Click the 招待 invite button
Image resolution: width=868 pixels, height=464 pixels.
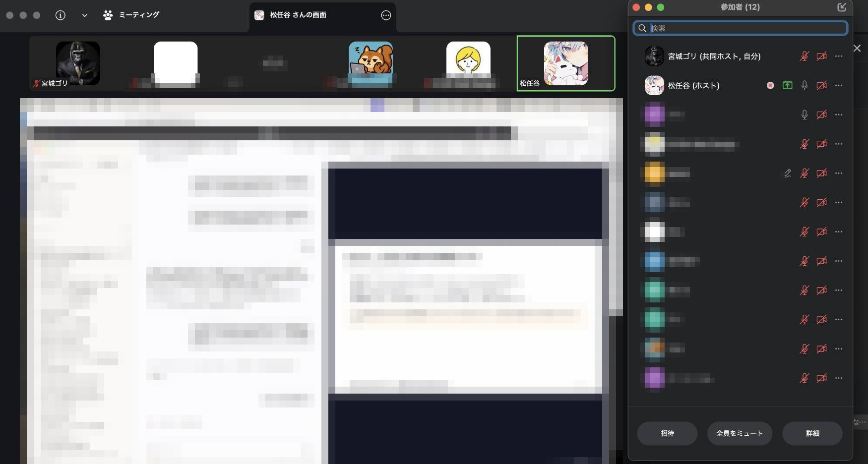[x=667, y=433]
